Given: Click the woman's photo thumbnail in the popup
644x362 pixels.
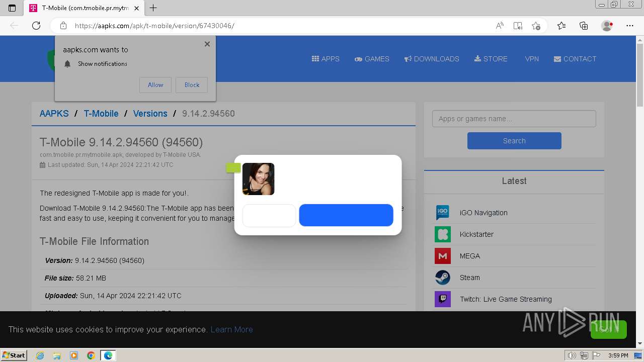Looking at the screenshot, I should pyautogui.click(x=259, y=179).
